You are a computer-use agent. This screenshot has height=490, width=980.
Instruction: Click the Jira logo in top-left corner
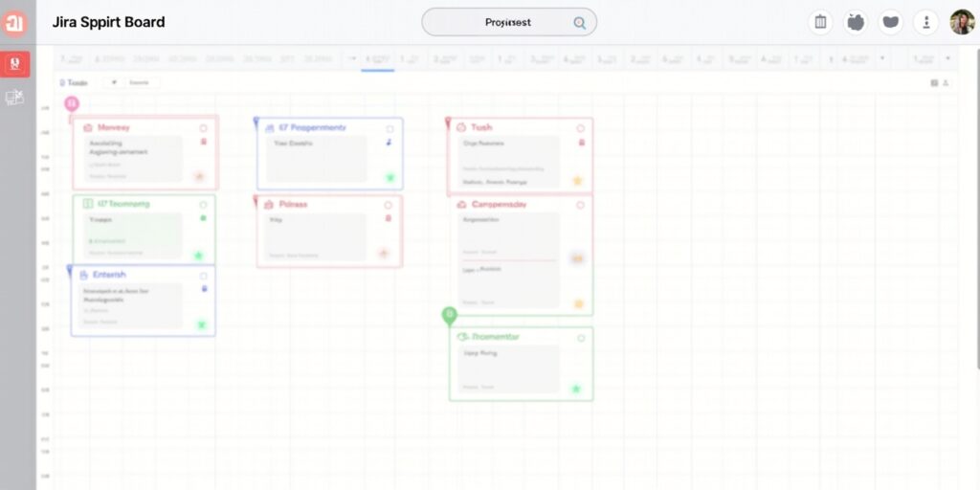(14, 22)
